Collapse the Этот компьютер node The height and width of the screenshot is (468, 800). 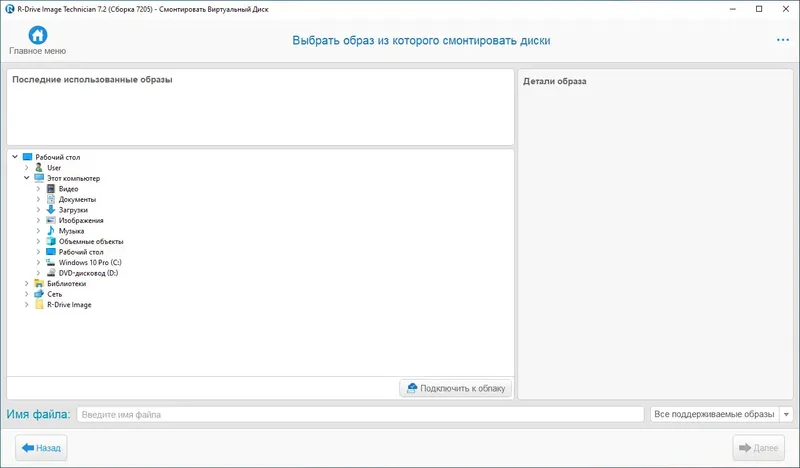coord(27,178)
